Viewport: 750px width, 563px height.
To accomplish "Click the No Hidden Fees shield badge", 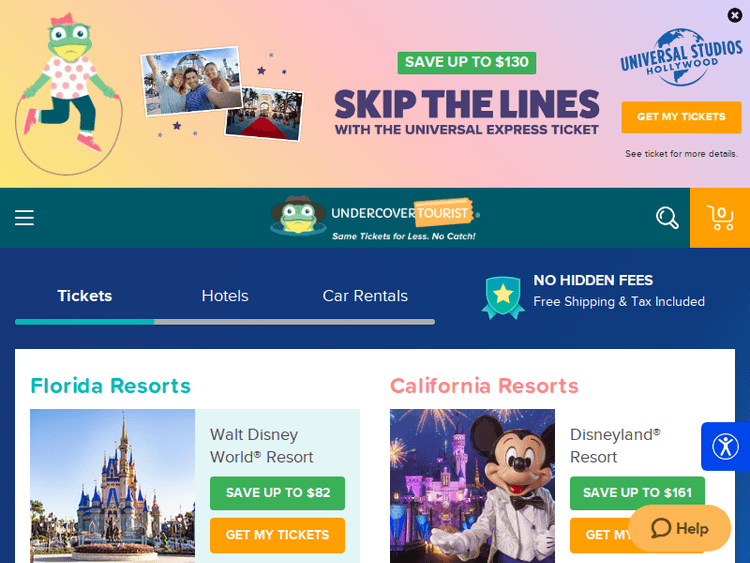I will tap(503, 298).
